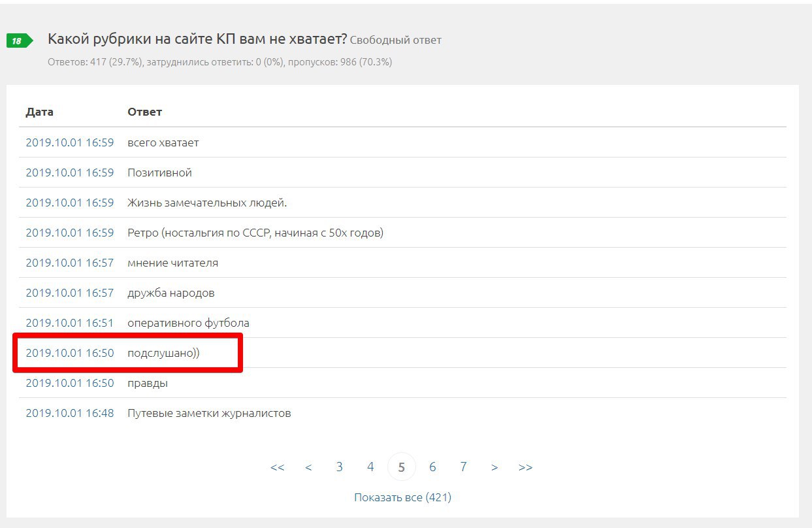
Task: Open page 6 of answers
Action: [432, 467]
